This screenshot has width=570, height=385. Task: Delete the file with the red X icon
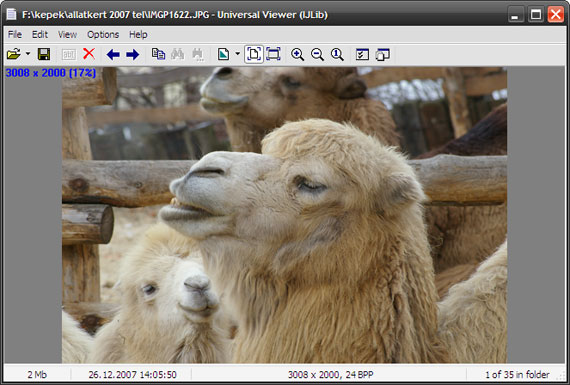89,54
